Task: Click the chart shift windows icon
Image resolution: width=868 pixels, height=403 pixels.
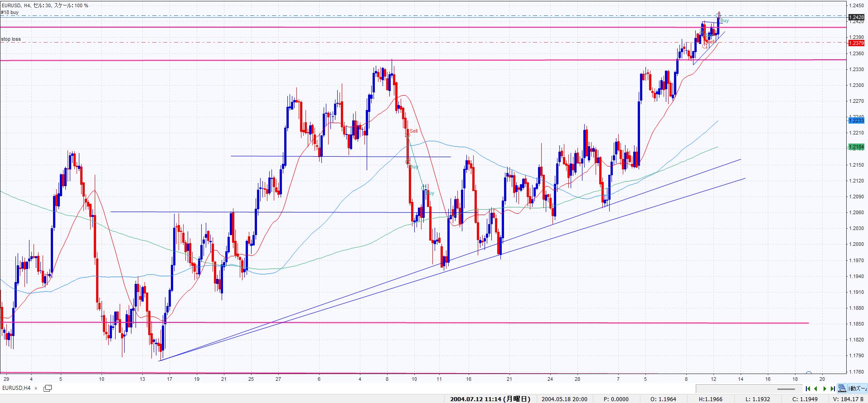Action: (842, 389)
